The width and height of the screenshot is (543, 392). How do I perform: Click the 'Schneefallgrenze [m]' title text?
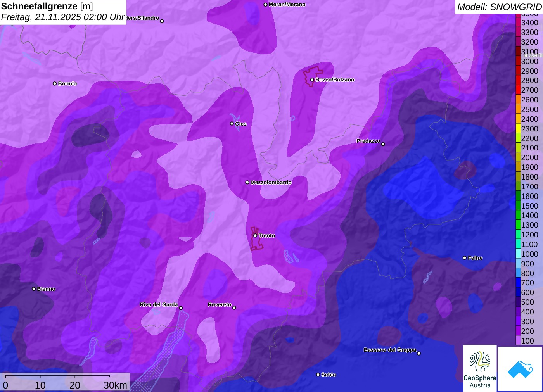tap(47, 6)
